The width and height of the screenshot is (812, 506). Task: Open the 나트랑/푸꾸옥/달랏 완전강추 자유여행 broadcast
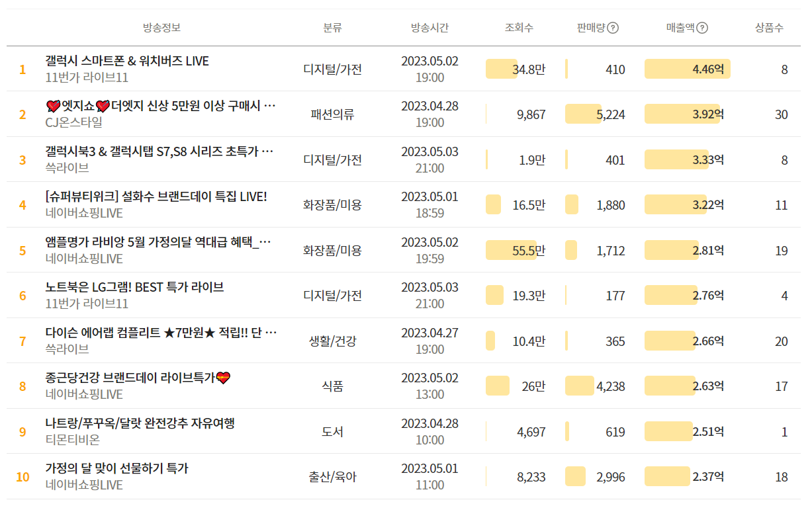(140, 423)
